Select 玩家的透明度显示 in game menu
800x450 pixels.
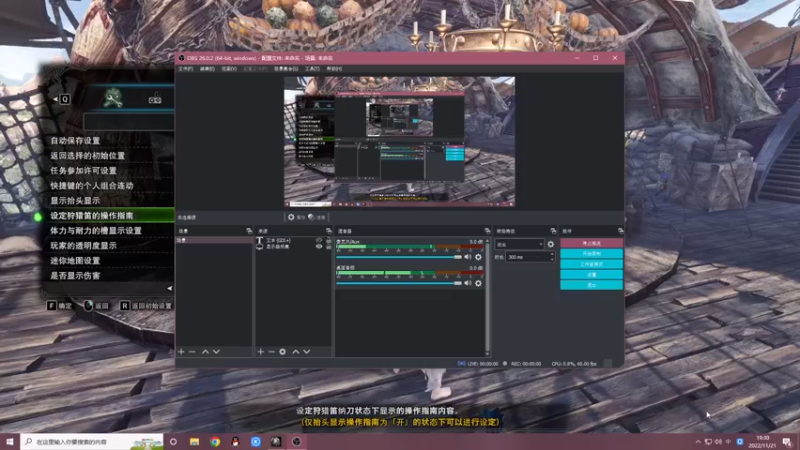pos(83,245)
